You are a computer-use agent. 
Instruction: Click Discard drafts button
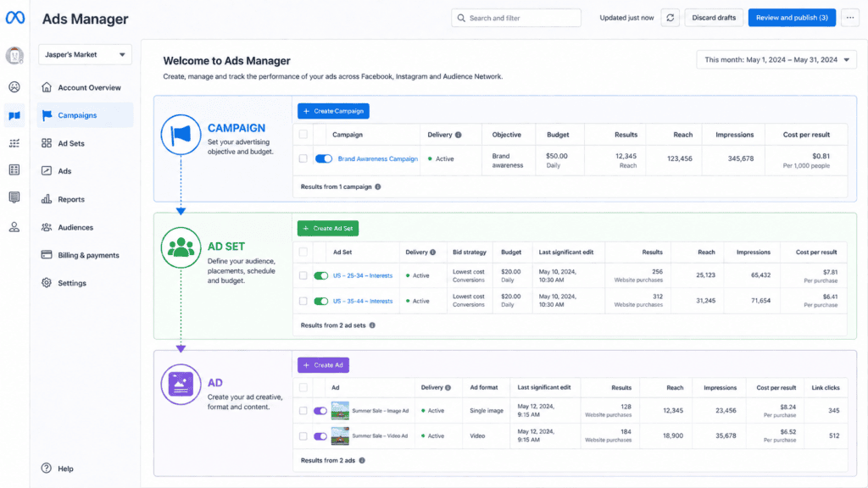click(x=714, y=18)
